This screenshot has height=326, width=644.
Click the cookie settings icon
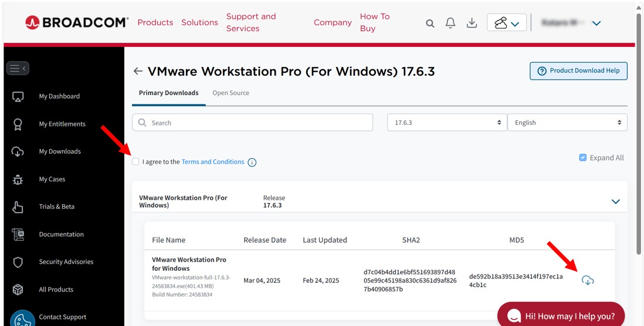coord(22,319)
